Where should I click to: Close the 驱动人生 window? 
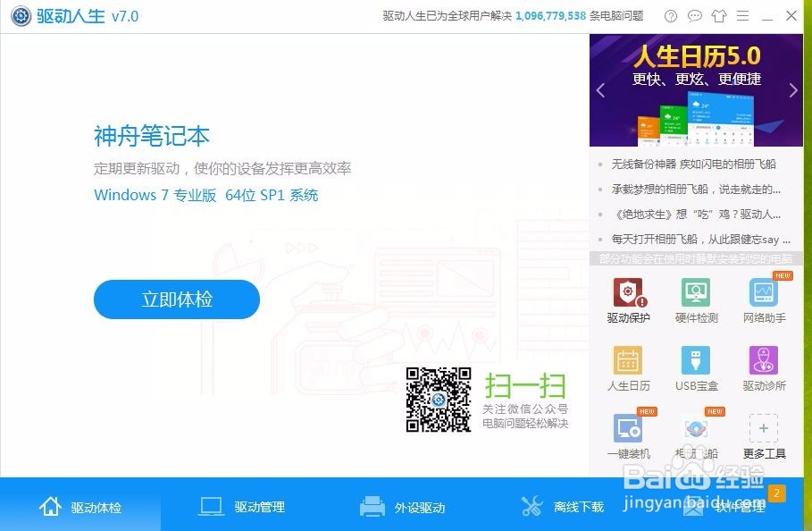[x=791, y=15]
